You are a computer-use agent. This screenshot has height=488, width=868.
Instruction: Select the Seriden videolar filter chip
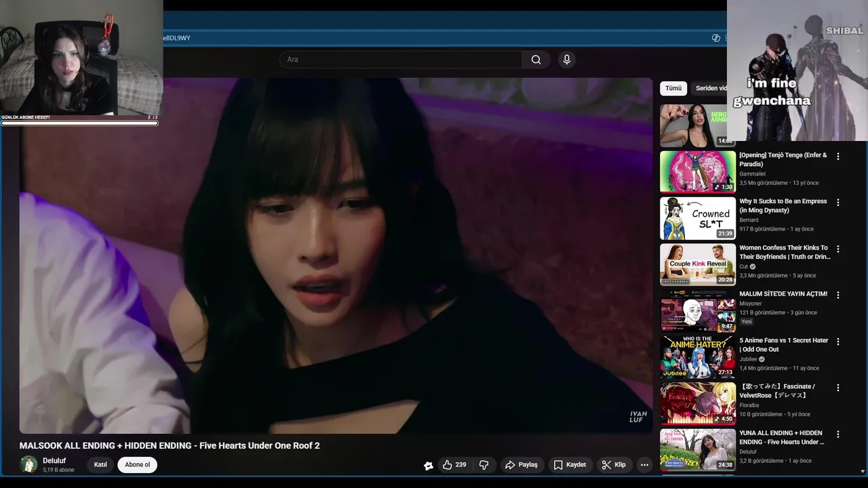[709, 88]
